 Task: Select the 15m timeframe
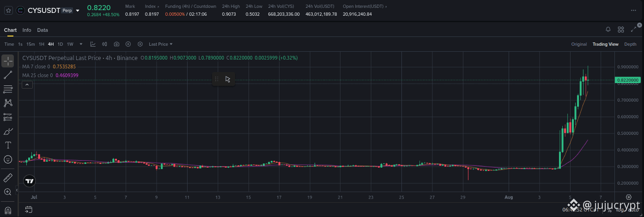click(x=30, y=44)
